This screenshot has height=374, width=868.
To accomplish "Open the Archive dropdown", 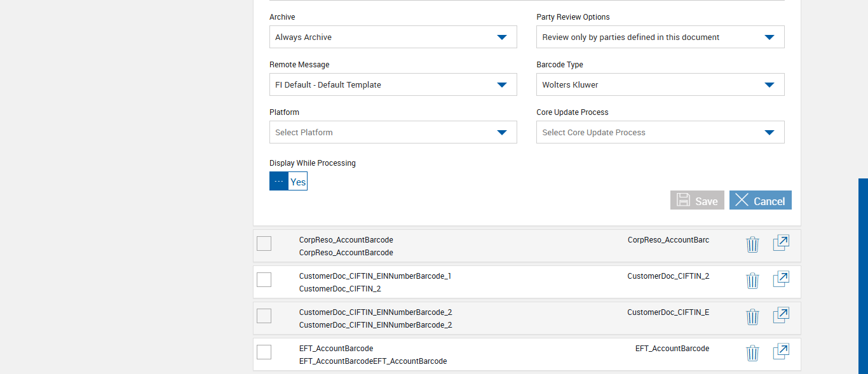I will pos(393,37).
